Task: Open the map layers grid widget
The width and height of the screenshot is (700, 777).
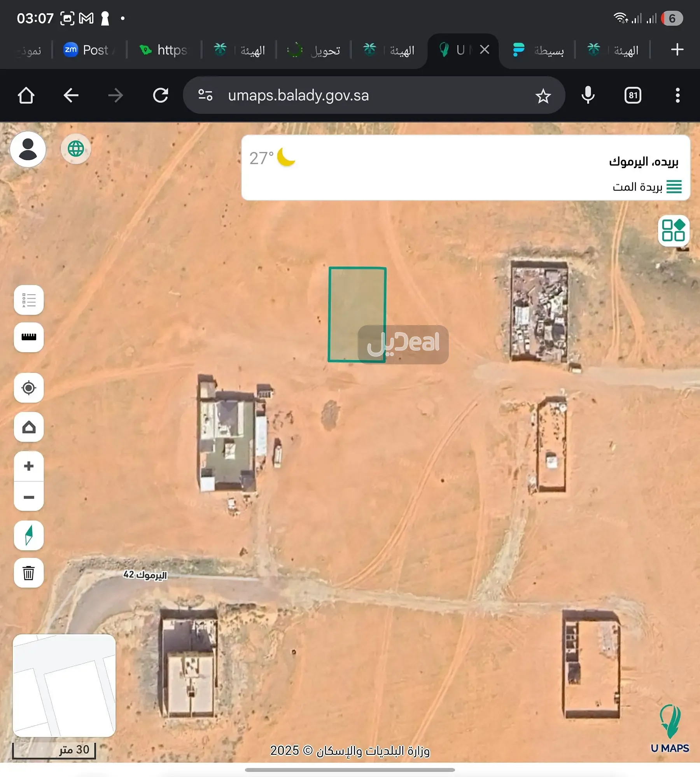Action: click(x=673, y=231)
